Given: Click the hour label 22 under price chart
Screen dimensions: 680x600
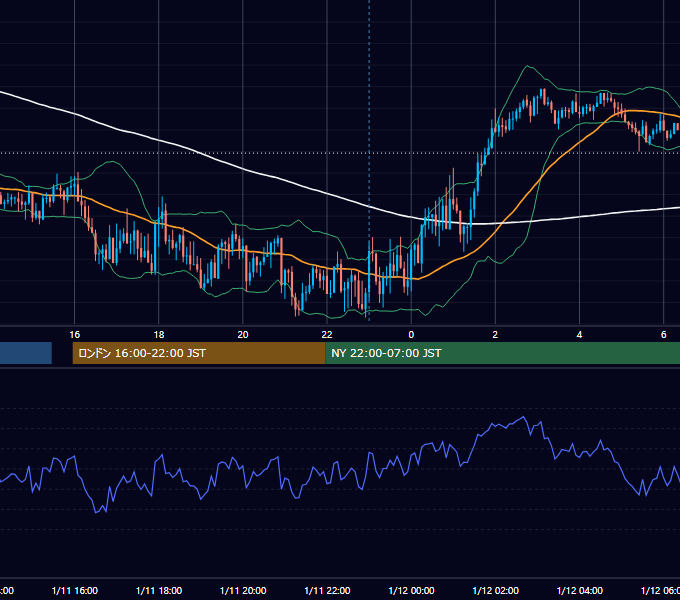Looking at the screenshot, I should click(x=327, y=334).
